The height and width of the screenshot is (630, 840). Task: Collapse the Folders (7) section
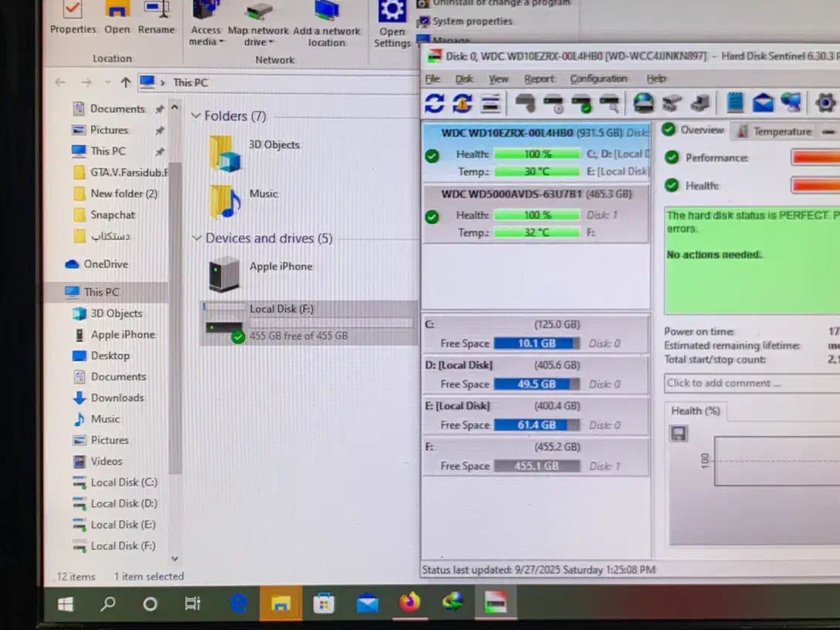click(x=196, y=116)
